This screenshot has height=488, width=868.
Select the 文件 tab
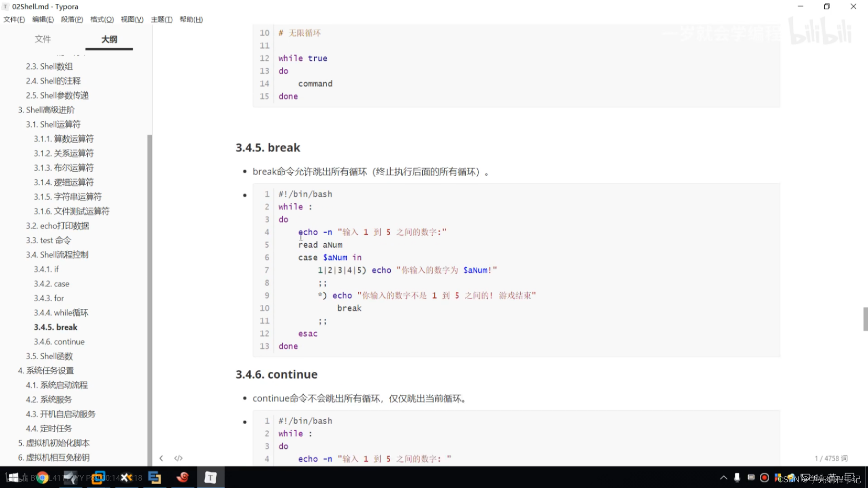coord(43,39)
